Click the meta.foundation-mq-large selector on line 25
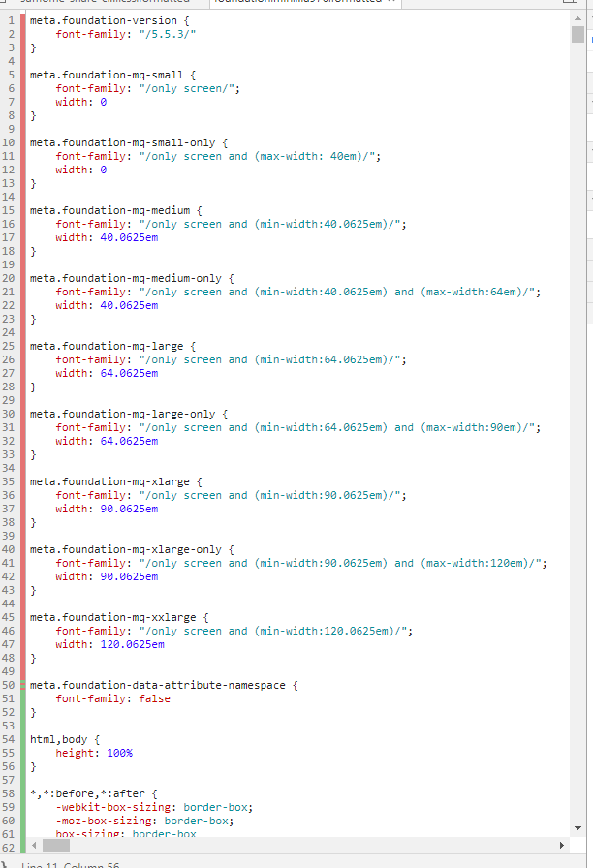This screenshot has height=868, width=593. [x=107, y=346]
